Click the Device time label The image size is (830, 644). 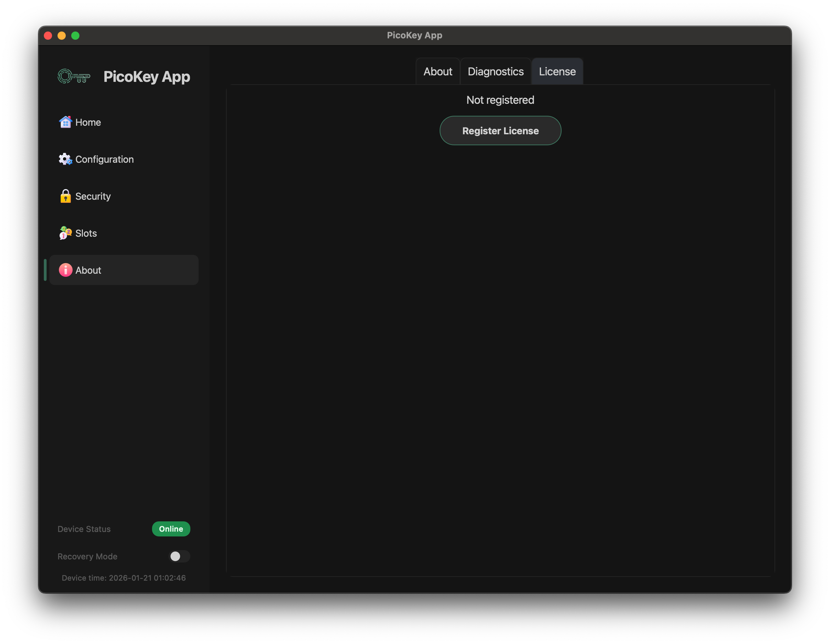click(x=124, y=578)
